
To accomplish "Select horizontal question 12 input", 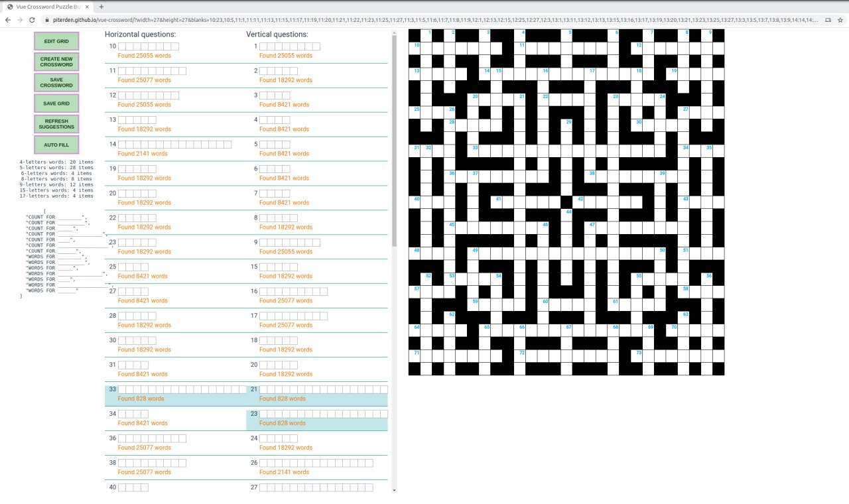I will point(149,95).
